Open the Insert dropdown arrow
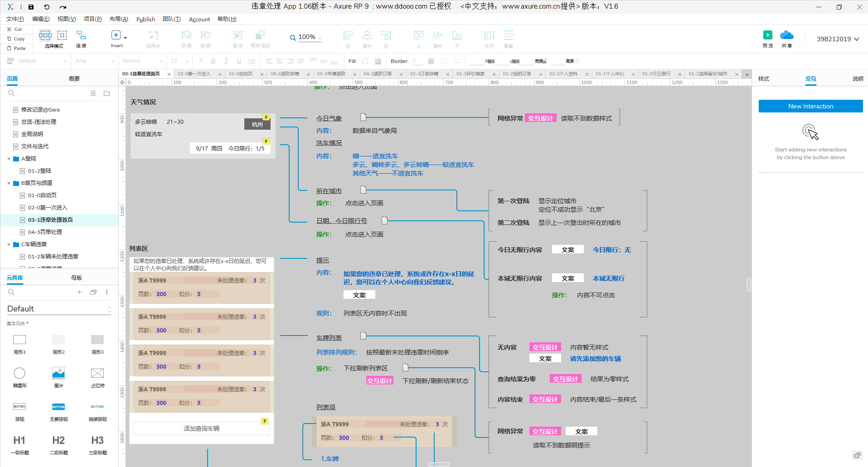 pyautogui.click(x=126, y=38)
